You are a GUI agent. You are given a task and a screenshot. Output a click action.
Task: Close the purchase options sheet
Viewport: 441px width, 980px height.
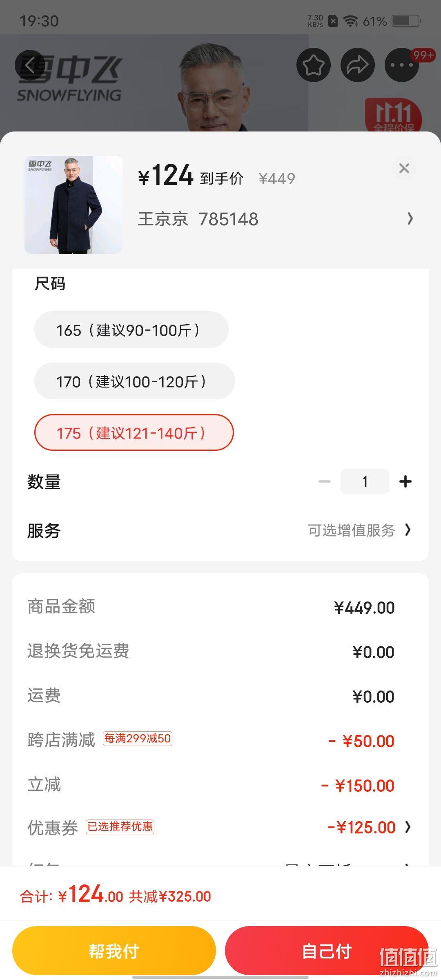tap(404, 168)
